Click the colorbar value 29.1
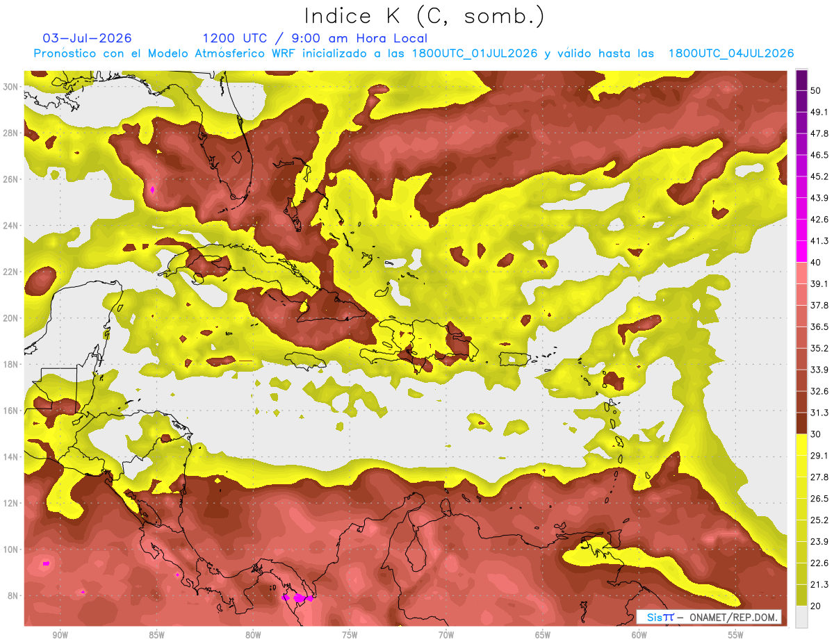 coord(819,456)
